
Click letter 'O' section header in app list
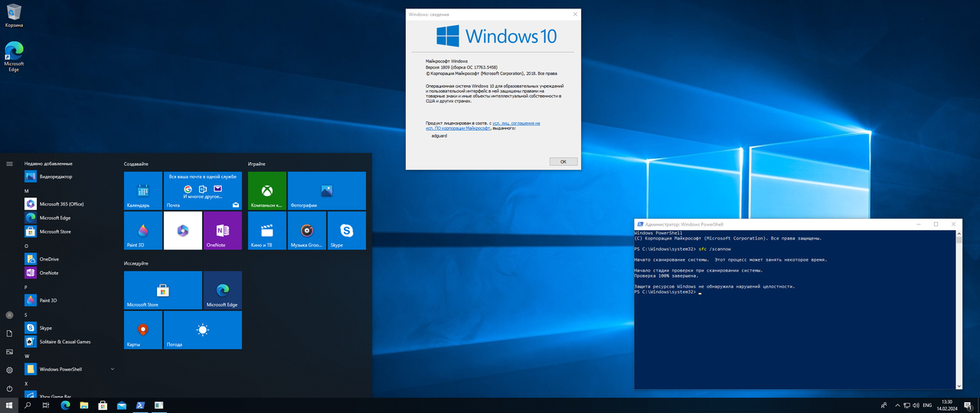pyautogui.click(x=27, y=246)
